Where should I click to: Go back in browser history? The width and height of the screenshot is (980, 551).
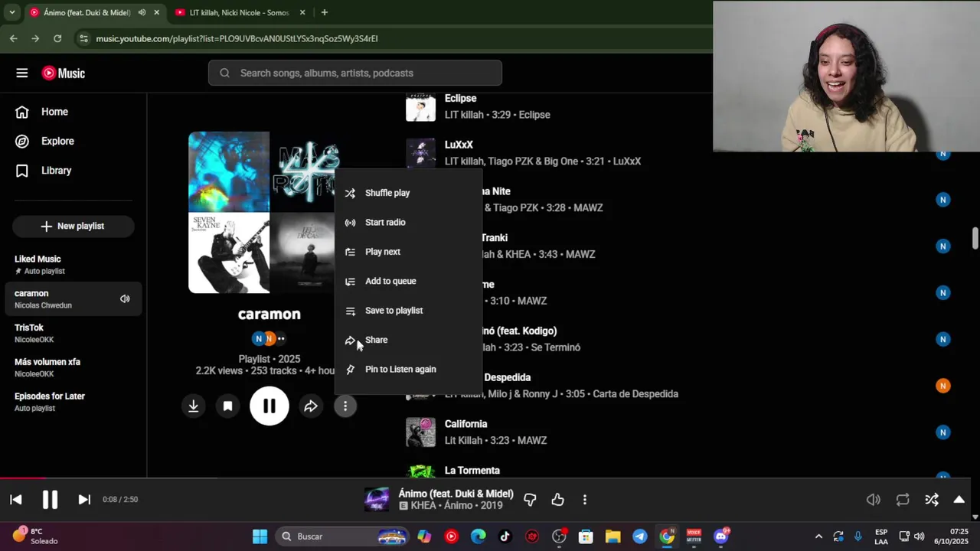[x=14, y=38]
